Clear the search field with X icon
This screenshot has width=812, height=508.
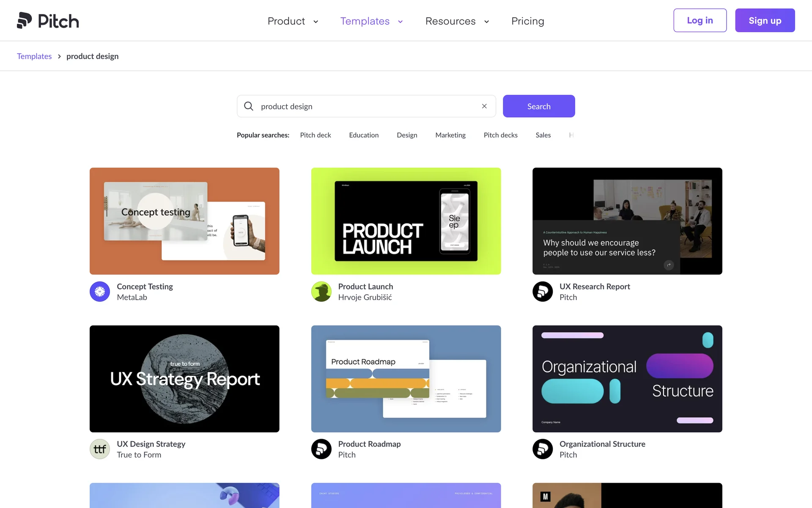click(x=484, y=106)
